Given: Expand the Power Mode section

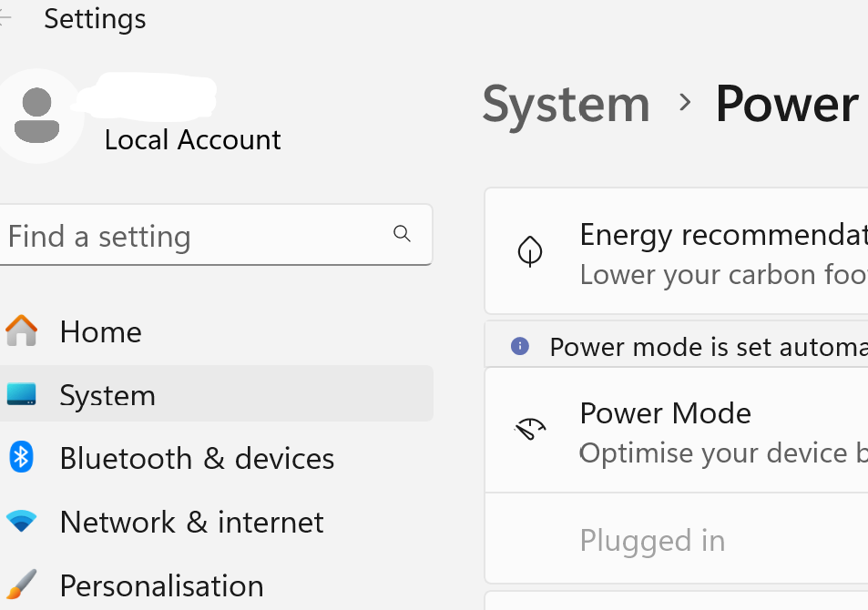Looking at the screenshot, I should coord(720,431).
